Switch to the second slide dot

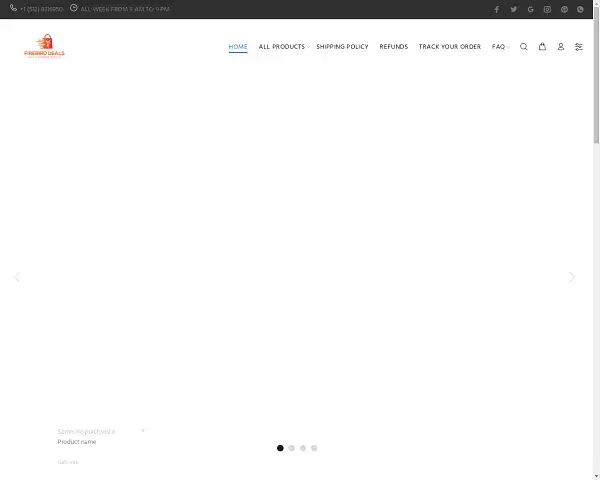tap(292, 448)
